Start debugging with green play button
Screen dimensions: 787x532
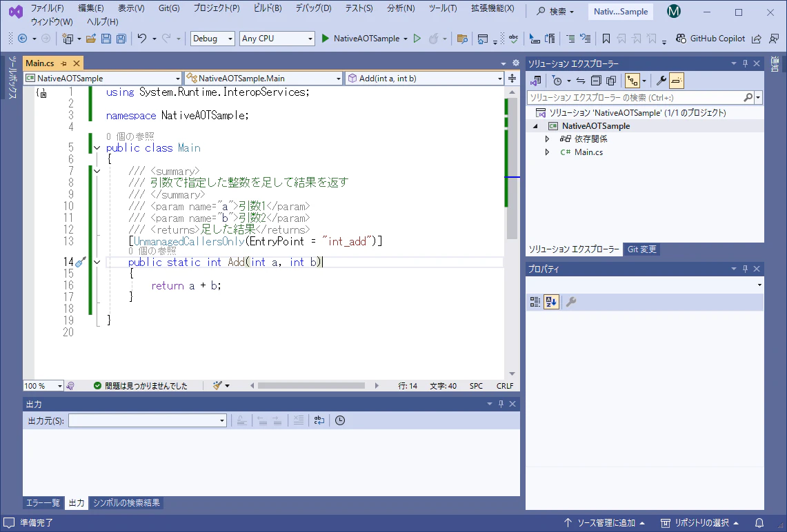click(326, 39)
